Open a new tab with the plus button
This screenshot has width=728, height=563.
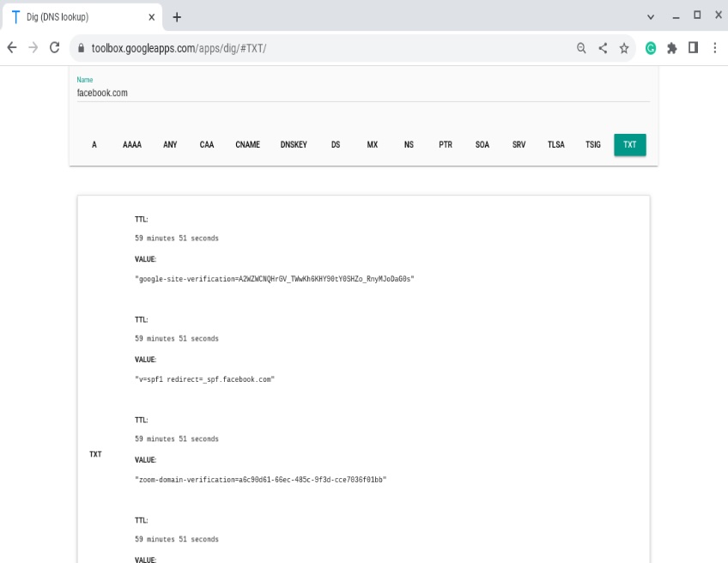tap(177, 17)
